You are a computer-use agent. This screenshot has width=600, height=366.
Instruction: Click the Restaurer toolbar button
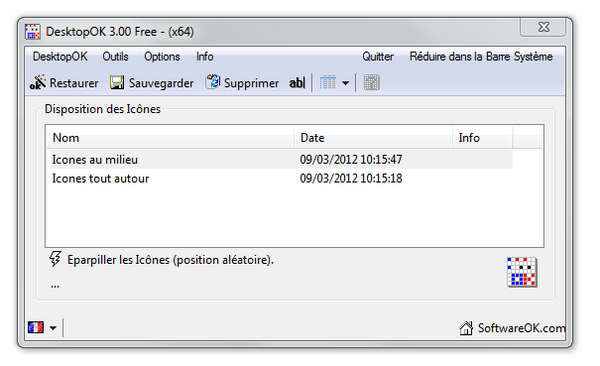pyautogui.click(x=64, y=83)
